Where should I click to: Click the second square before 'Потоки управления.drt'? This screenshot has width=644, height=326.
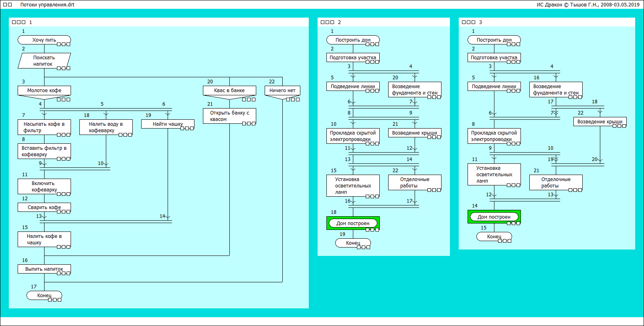tap(10, 5)
